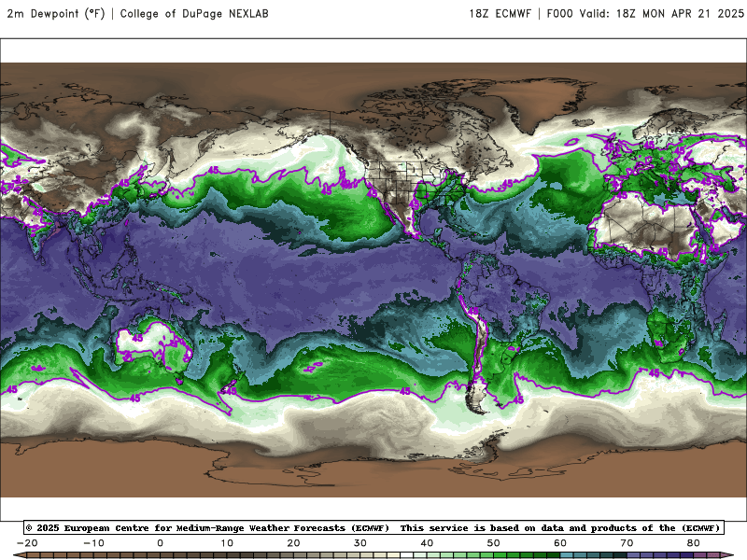Click the "10" color scale label

coord(227,543)
